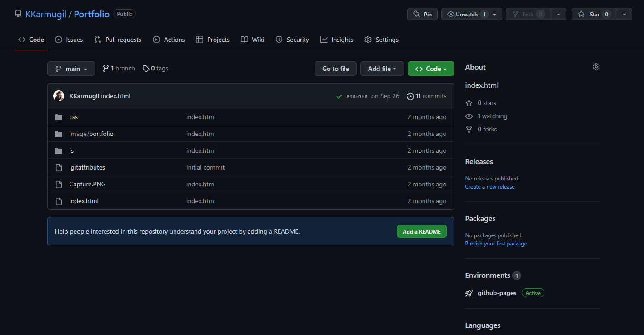Click the Go to file button
Screen dimensions: 644x335
(336, 69)
